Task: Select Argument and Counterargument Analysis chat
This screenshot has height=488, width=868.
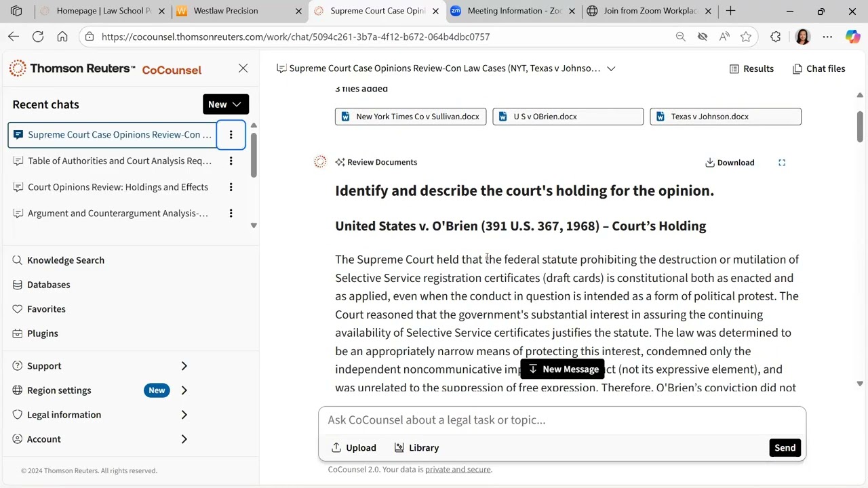Action: coord(112,213)
